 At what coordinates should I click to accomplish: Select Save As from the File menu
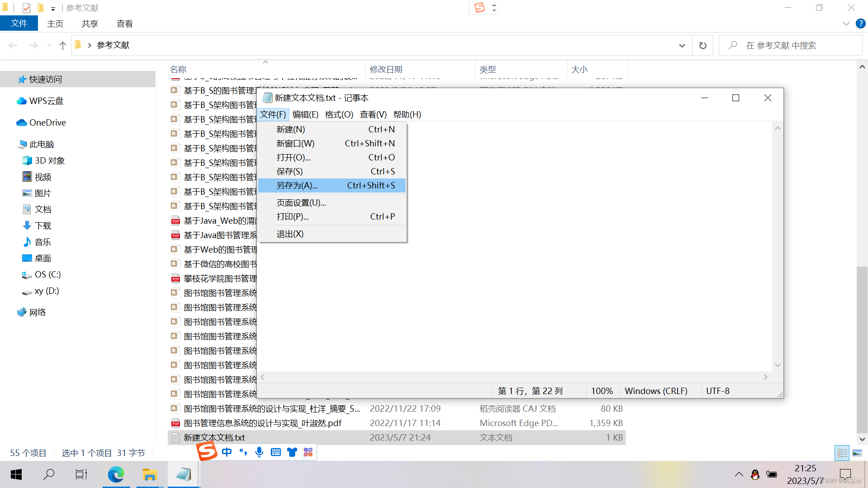pos(297,185)
